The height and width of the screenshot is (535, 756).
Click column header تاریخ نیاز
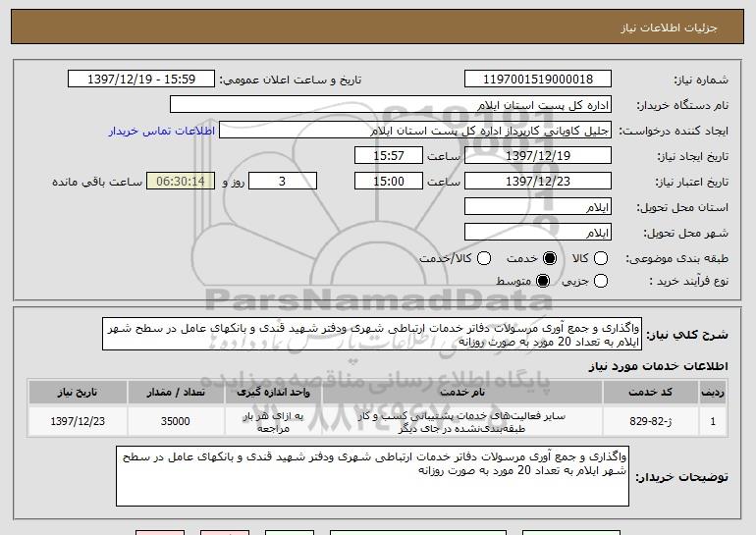click(x=78, y=393)
